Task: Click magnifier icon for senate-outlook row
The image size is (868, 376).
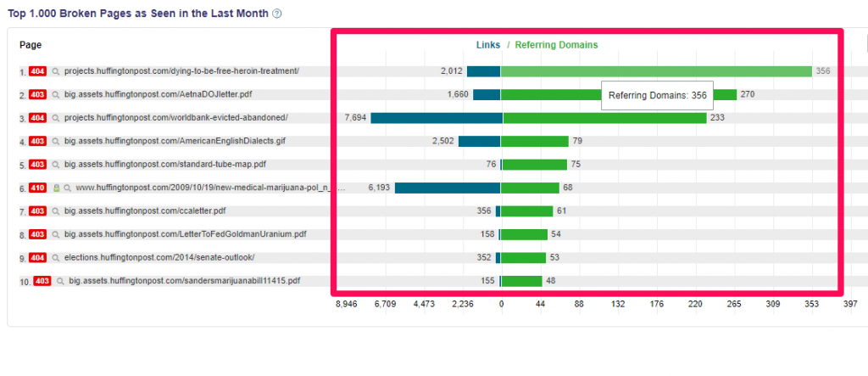Action: pos(55,258)
